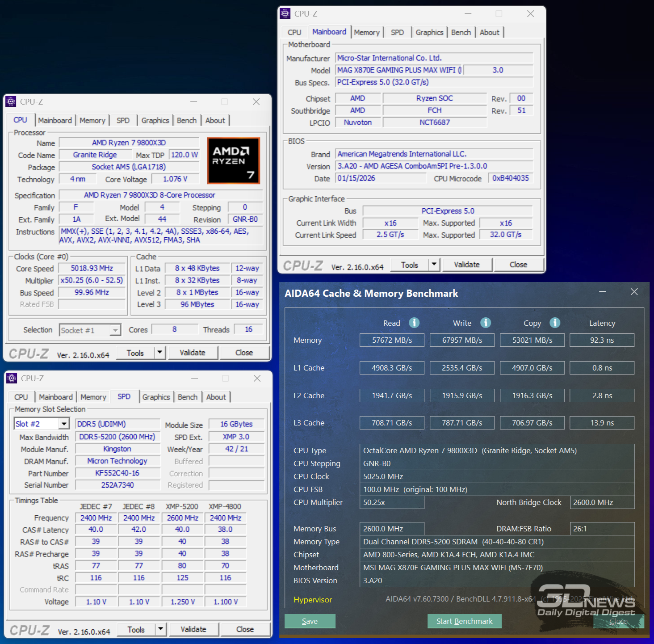Click the Copy info icon in AIDA64

tap(555, 323)
